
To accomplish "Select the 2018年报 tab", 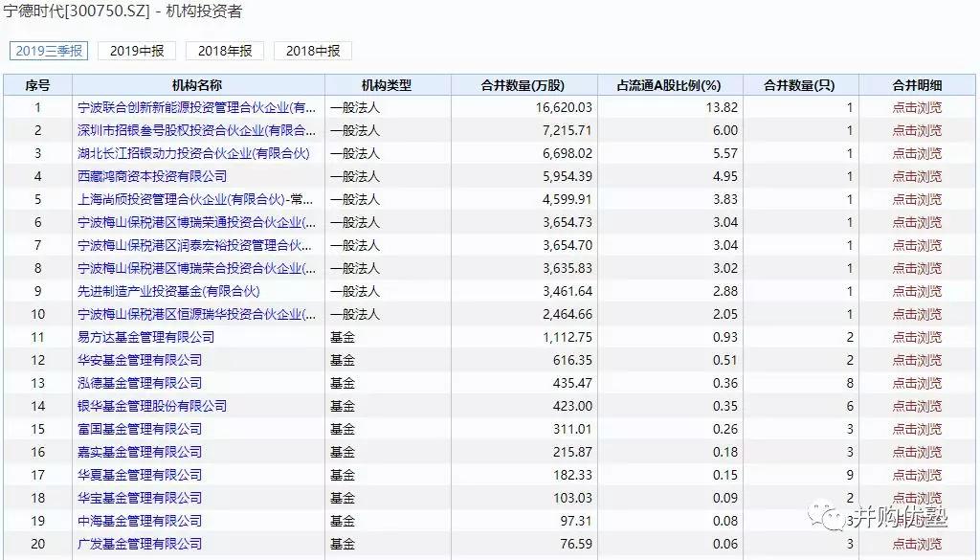I will coord(225,51).
